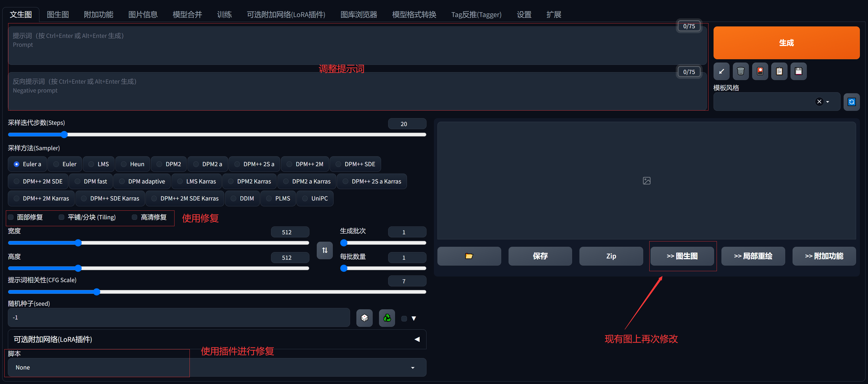
Task: Select the LMS Karras sampler
Action: [x=196, y=181]
